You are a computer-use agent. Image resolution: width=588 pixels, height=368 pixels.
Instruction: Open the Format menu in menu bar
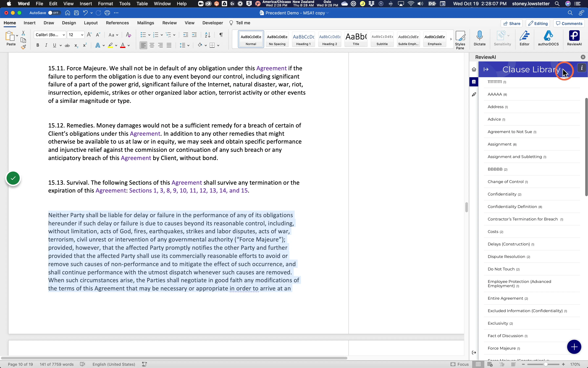pyautogui.click(x=105, y=4)
